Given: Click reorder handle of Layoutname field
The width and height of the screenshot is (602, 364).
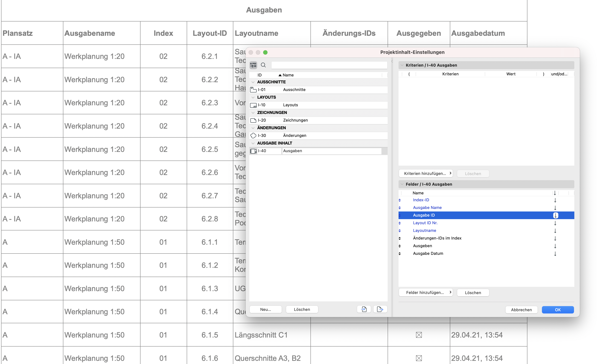Looking at the screenshot, I should 400,231.
